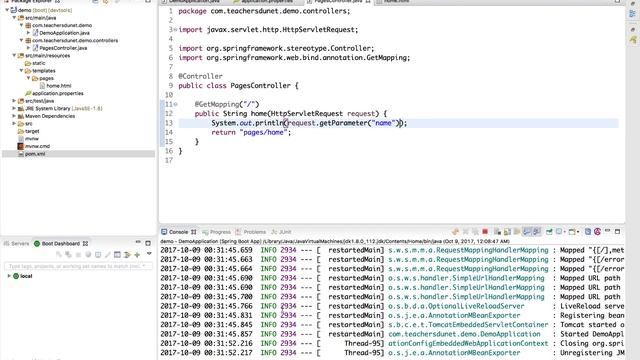Open the Boot Dashboard view menu triangle
The height and width of the screenshot is (360, 640).
click(149, 253)
